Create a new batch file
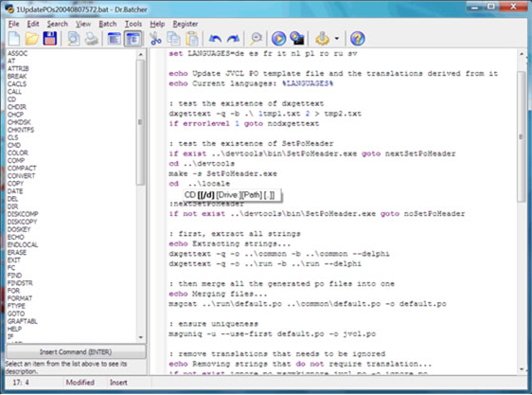The width and height of the screenshot is (532, 395). (14, 39)
